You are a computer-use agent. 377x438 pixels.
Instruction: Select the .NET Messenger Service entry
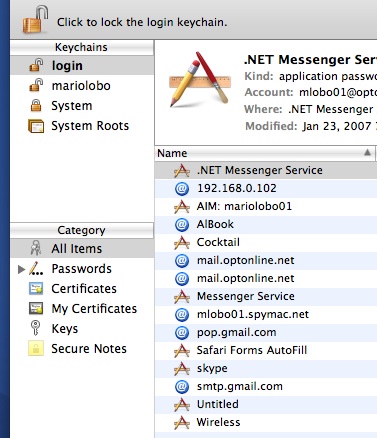point(266,170)
